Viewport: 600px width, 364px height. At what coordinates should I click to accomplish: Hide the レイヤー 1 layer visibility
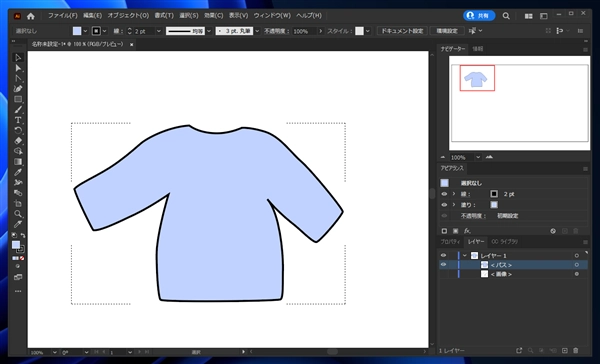point(443,255)
